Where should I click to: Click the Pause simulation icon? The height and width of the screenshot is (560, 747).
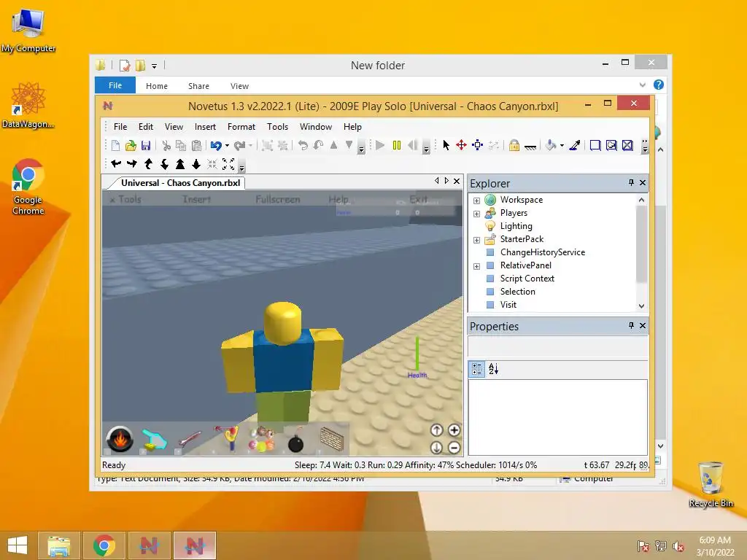(396, 145)
